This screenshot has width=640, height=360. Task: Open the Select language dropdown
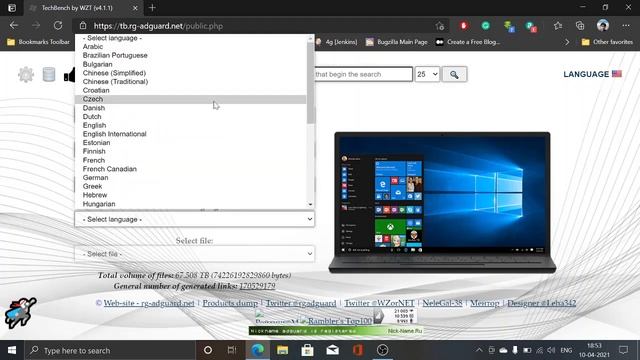click(194, 219)
